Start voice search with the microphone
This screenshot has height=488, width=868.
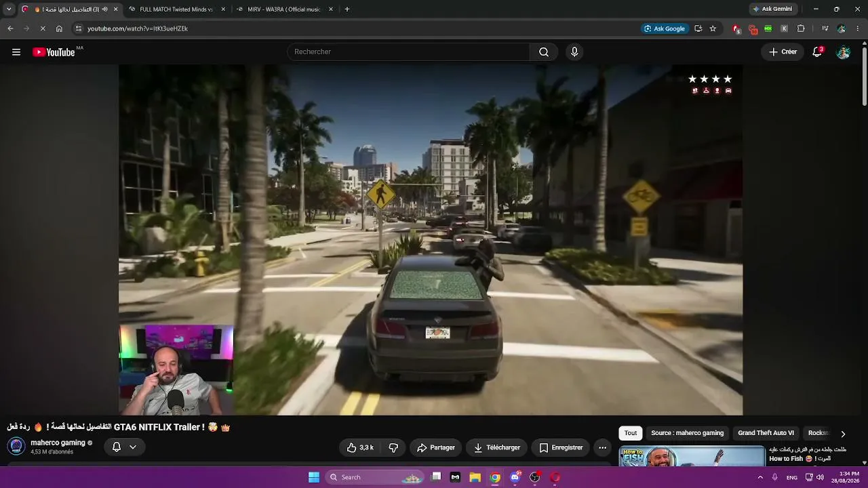pyautogui.click(x=574, y=52)
